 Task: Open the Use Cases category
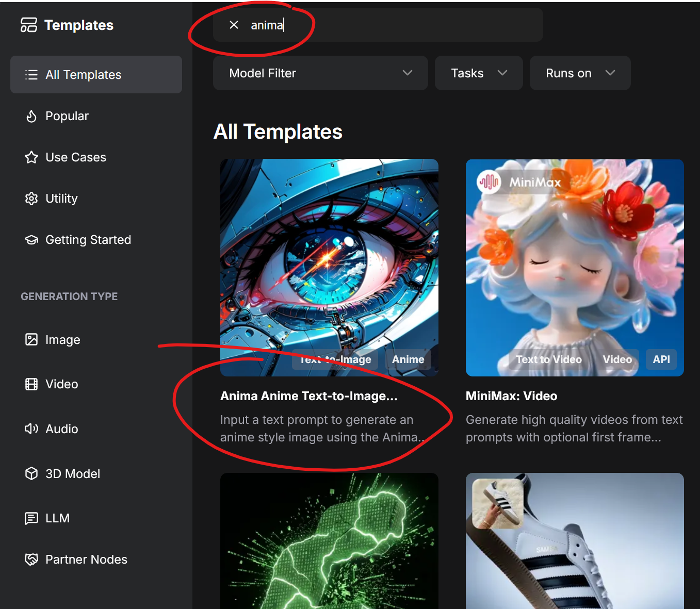pos(96,157)
